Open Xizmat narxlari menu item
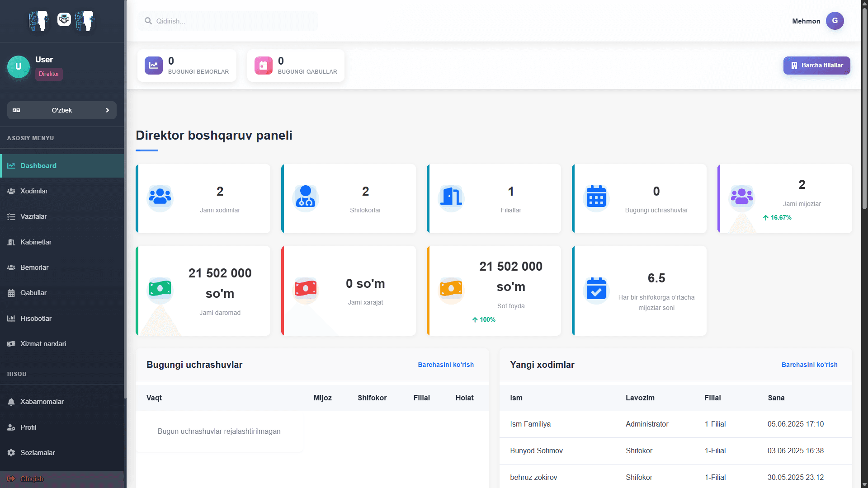This screenshot has height=488, width=868. (43, 344)
